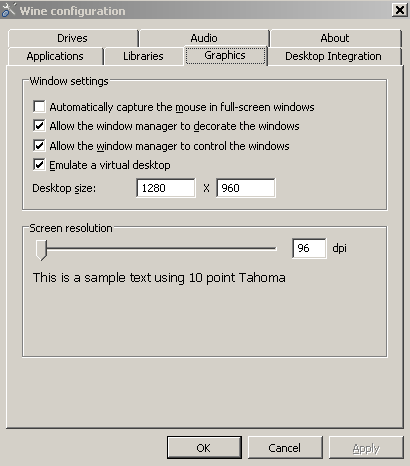Image resolution: width=410 pixels, height=466 pixels.
Task: Click the desktop width field showing 1280
Action: (x=166, y=188)
